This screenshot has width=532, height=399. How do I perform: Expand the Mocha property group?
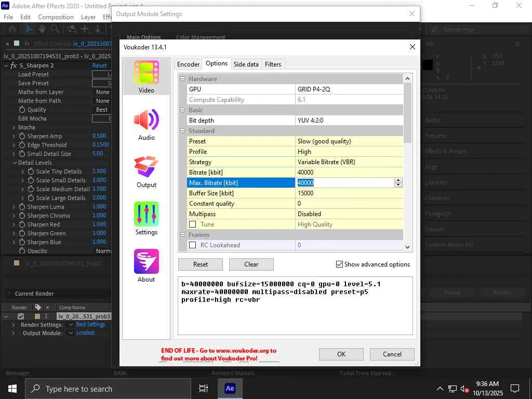pyautogui.click(x=14, y=127)
